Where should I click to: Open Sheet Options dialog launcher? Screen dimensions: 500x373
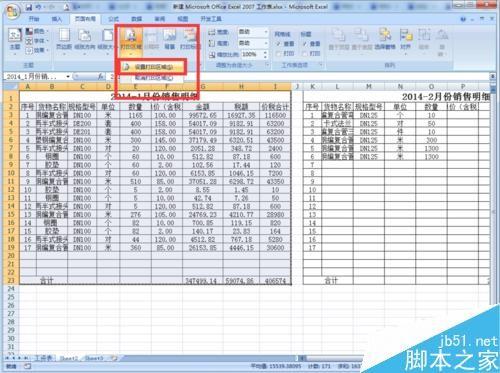[321, 65]
